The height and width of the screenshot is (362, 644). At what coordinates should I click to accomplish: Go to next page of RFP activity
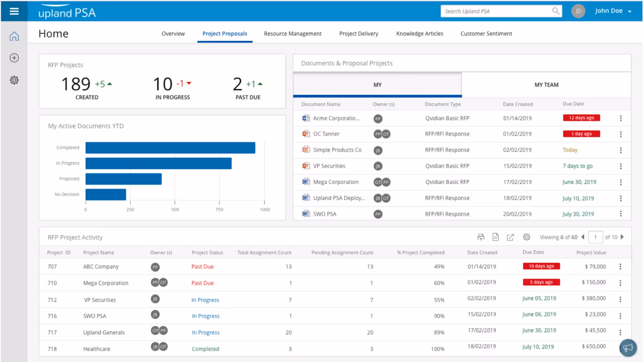pos(622,237)
